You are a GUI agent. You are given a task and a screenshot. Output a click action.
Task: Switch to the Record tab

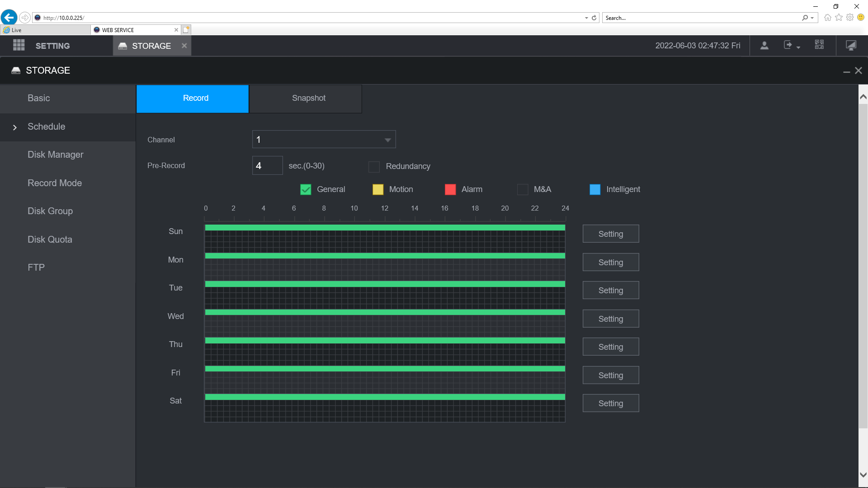pyautogui.click(x=193, y=99)
